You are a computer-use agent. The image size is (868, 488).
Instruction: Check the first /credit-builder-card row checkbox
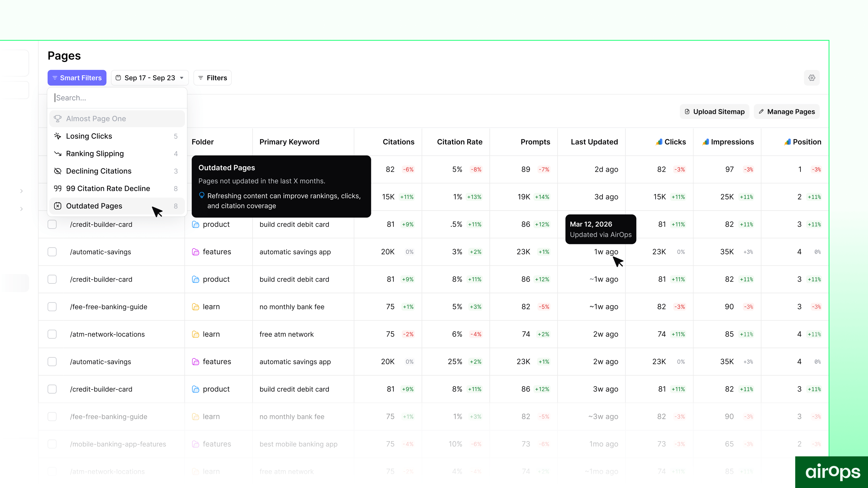[52, 224]
